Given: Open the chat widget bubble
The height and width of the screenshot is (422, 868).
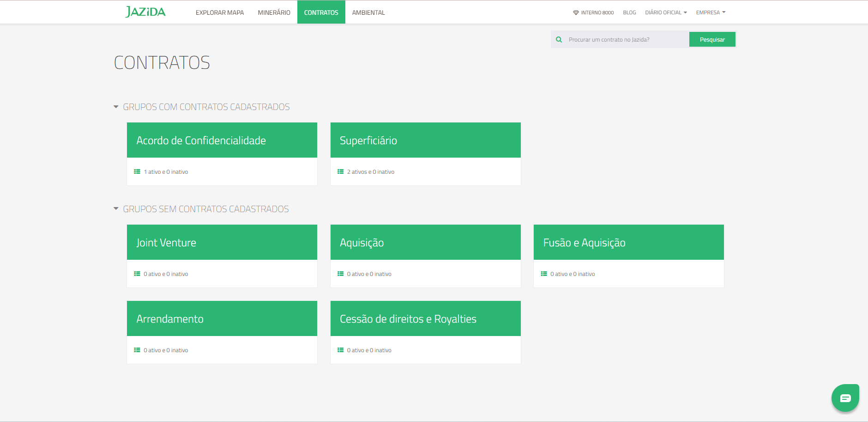Looking at the screenshot, I should coord(845,398).
